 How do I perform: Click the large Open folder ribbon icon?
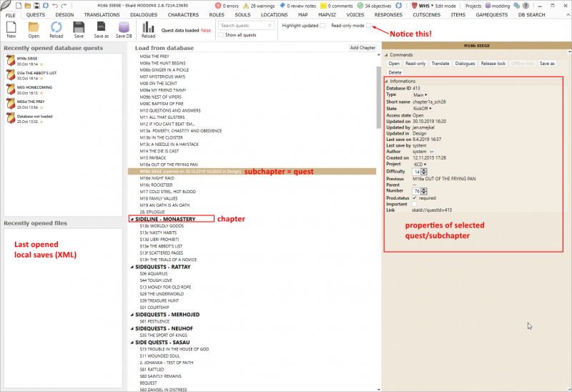click(x=34, y=27)
